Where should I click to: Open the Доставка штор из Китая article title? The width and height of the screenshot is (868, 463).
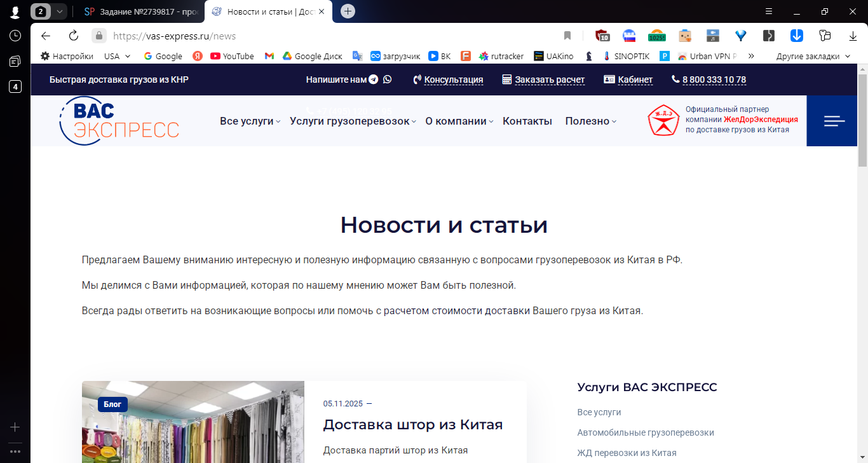coord(413,424)
